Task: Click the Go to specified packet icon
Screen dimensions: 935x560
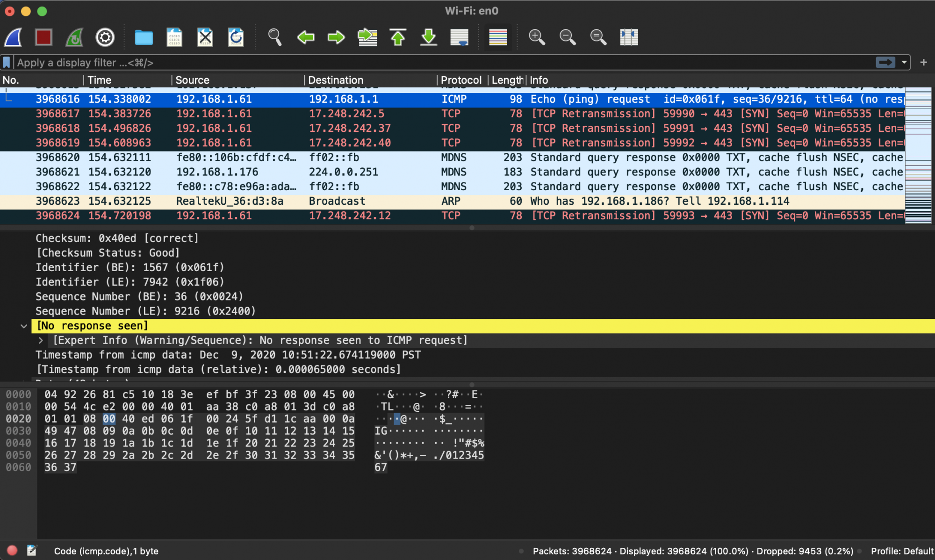Action: (x=367, y=37)
